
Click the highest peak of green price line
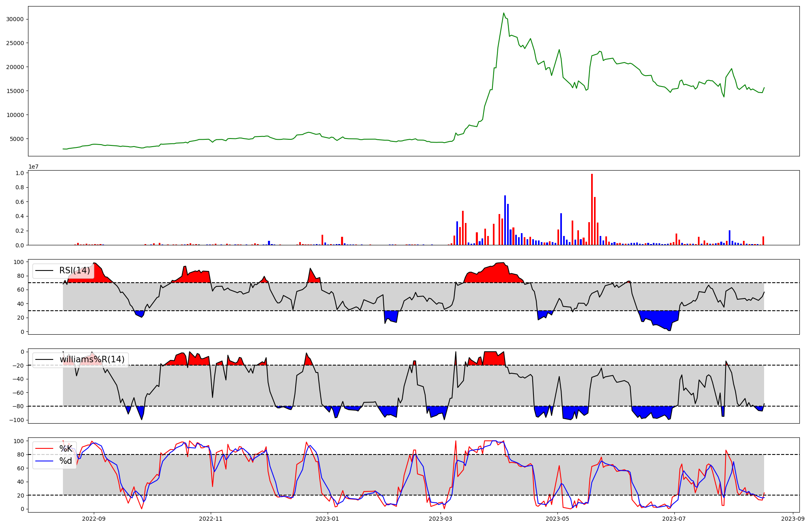pyautogui.click(x=504, y=13)
